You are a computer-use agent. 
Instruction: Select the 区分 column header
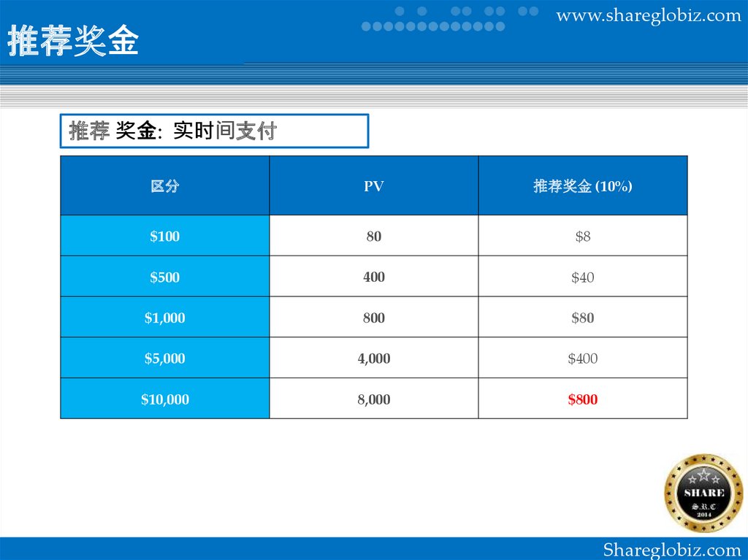pyautogui.click(x=164, y=186)
